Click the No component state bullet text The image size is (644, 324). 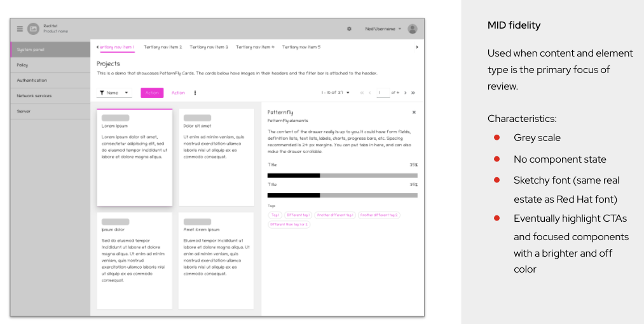560,159
